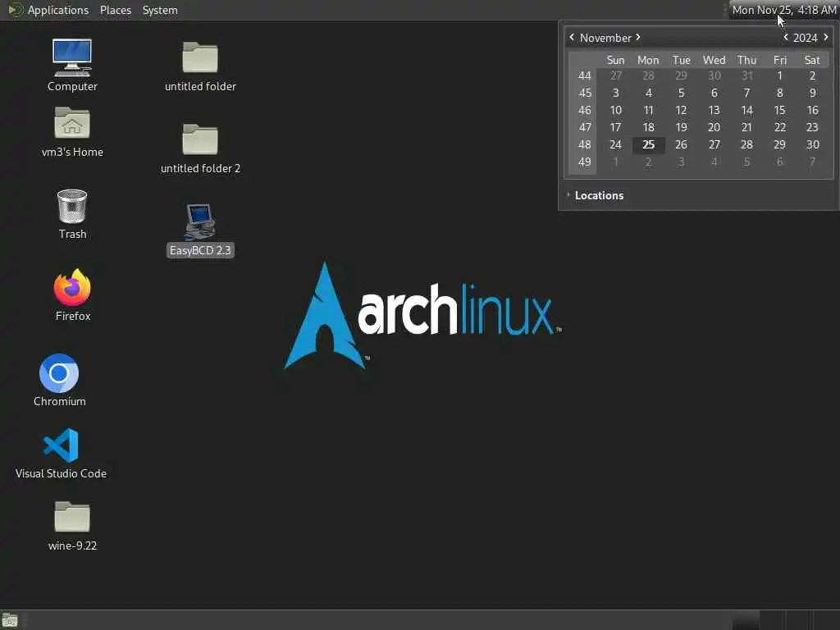Select November 25 in the calendar

coord(648,144)
